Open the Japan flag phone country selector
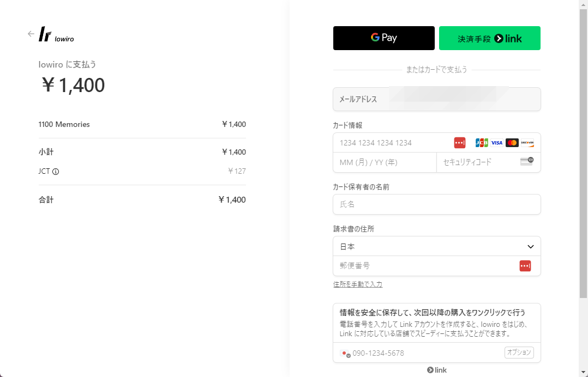588x377 pixels. [345, 354]
